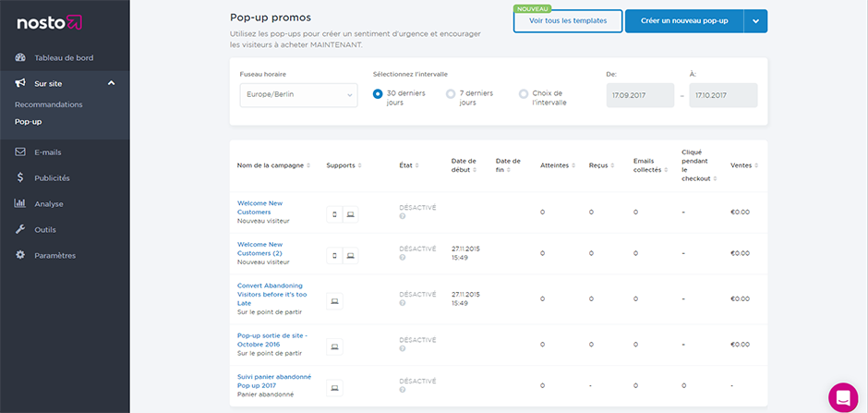This screenshot has height=413, width=868.
Task: Select 7 derniers jours interval
Action: click(451, 94)
